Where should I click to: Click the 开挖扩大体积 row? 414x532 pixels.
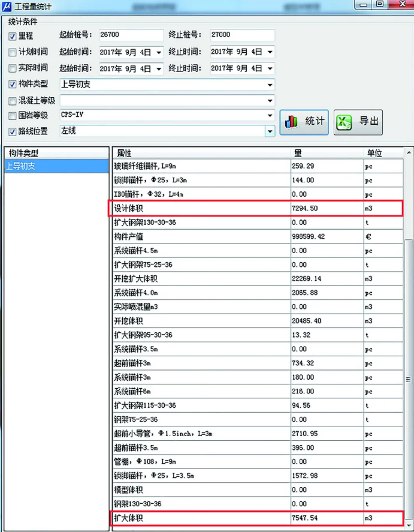(x=258, y=279)
